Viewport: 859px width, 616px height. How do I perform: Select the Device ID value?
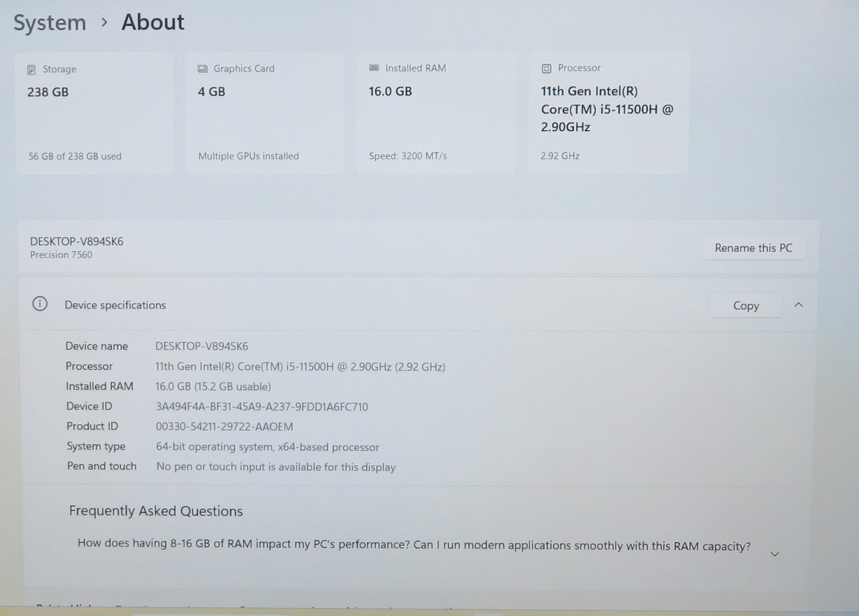(261, 406)
